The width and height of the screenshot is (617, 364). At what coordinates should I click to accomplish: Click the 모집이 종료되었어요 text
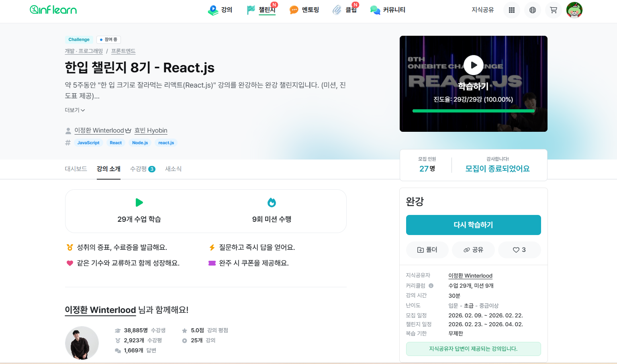click(x=497, y=169)
